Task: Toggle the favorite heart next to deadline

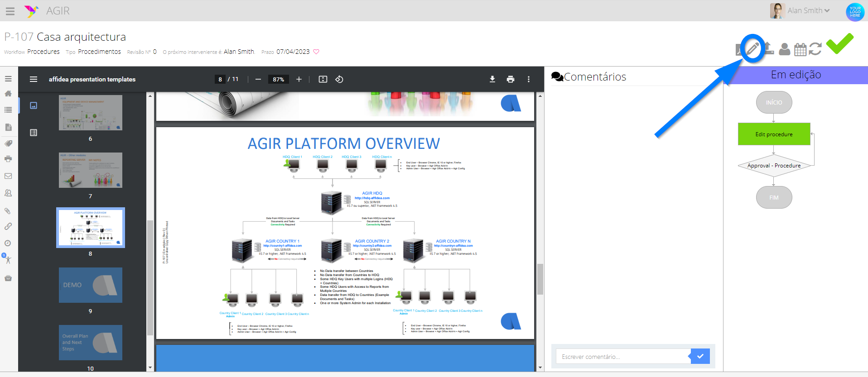Action: tap(316, 52)
